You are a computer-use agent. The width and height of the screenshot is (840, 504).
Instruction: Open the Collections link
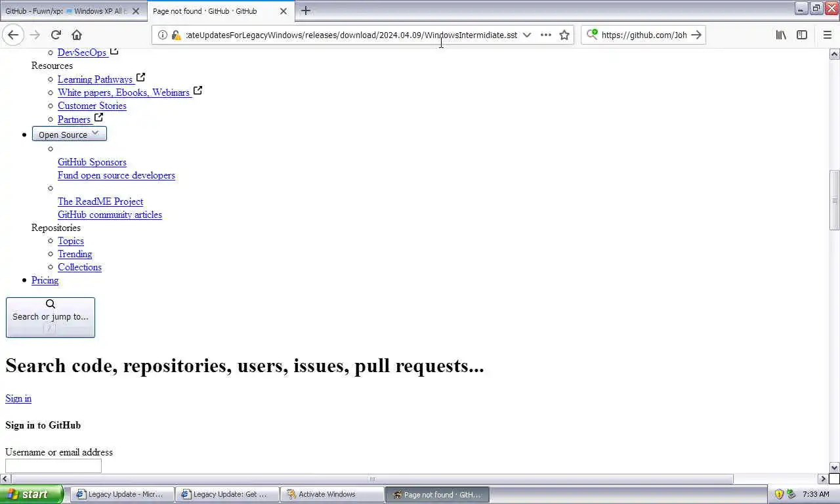point(79,267)
